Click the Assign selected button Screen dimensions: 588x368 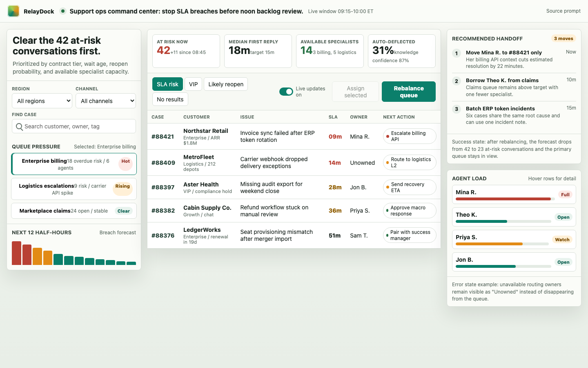356,92
